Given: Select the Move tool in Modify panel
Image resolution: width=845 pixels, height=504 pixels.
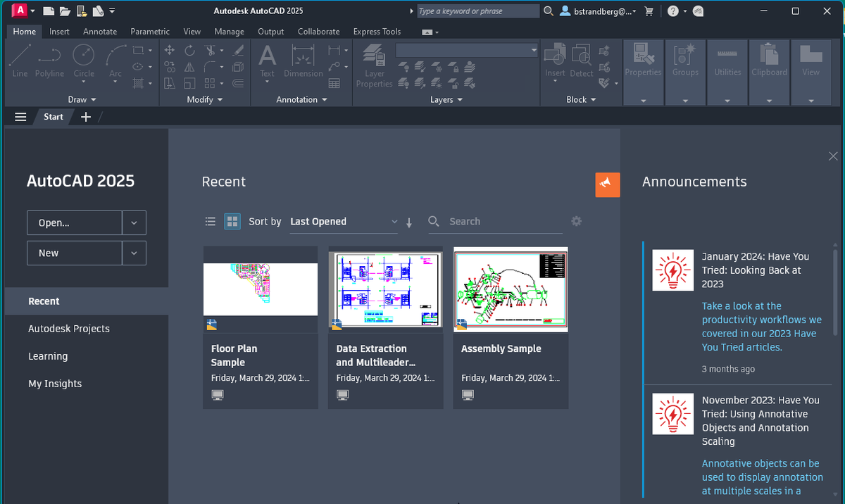Looking at the screenshot, I should coord(169,50).
